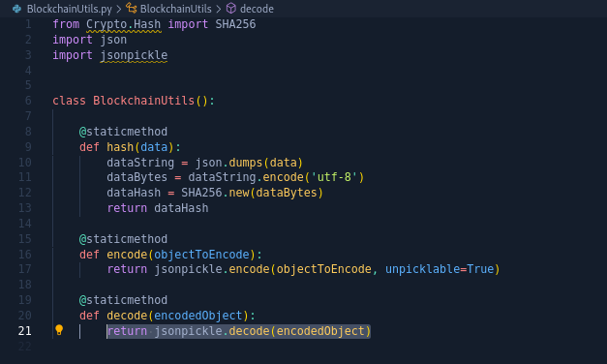Click 'Crypto.Hash' in the import line
607x364 pixels.
click(x=124, y=24)
